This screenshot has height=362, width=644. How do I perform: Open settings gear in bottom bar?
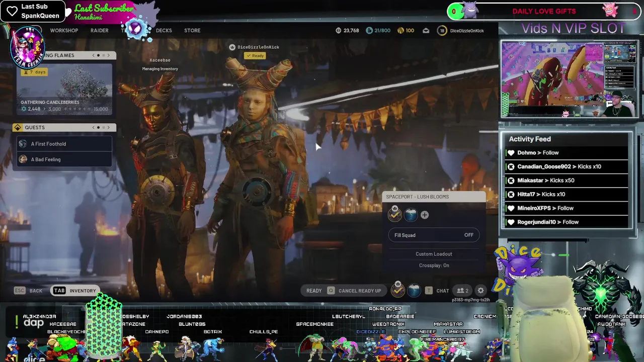[480, 291]
